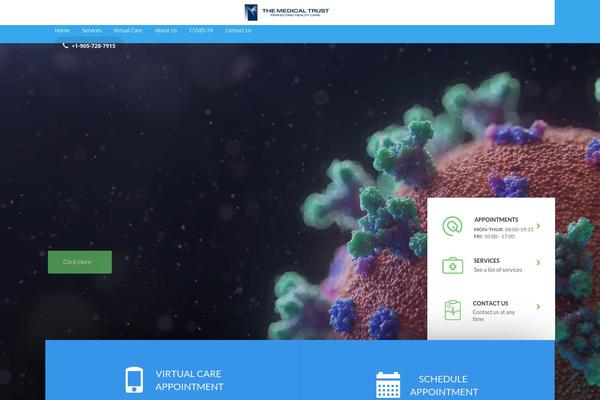600x400 pixels.
Task: Click the smartphone icon for virtual care
Action: 134,380
